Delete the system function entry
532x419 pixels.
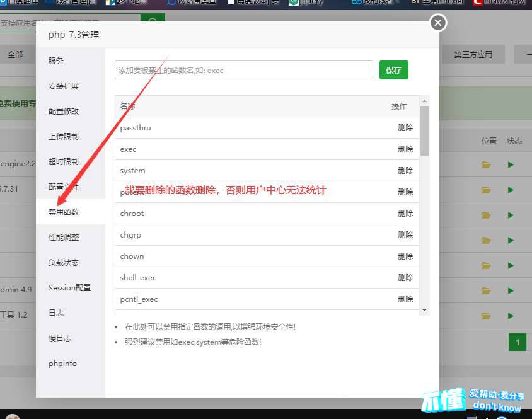click(x=405, y=171)
